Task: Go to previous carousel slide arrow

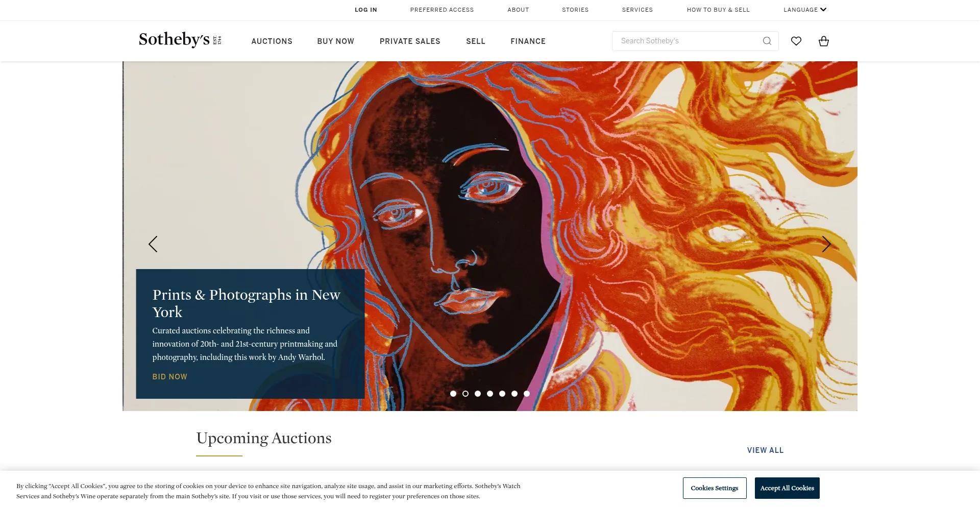Action: click(153, 244)
